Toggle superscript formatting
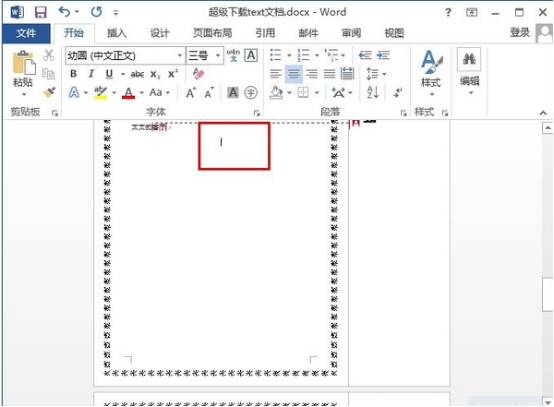554x407 pixels. [x=173, y=73]
